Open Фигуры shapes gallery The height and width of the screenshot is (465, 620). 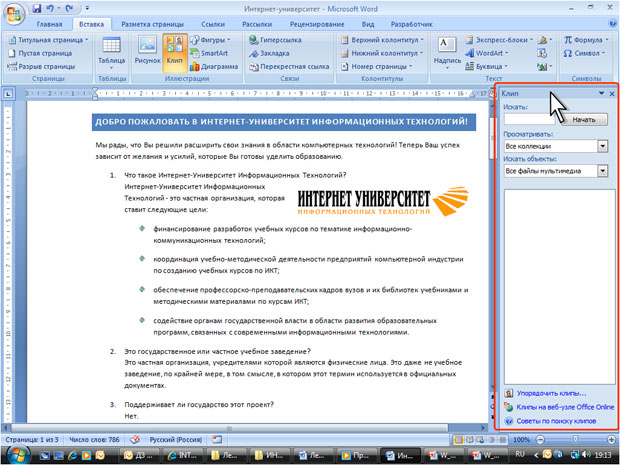coord(210,40)
